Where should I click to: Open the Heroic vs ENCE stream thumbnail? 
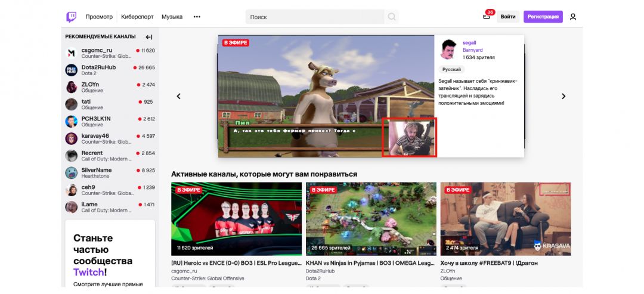click(236, 219)
